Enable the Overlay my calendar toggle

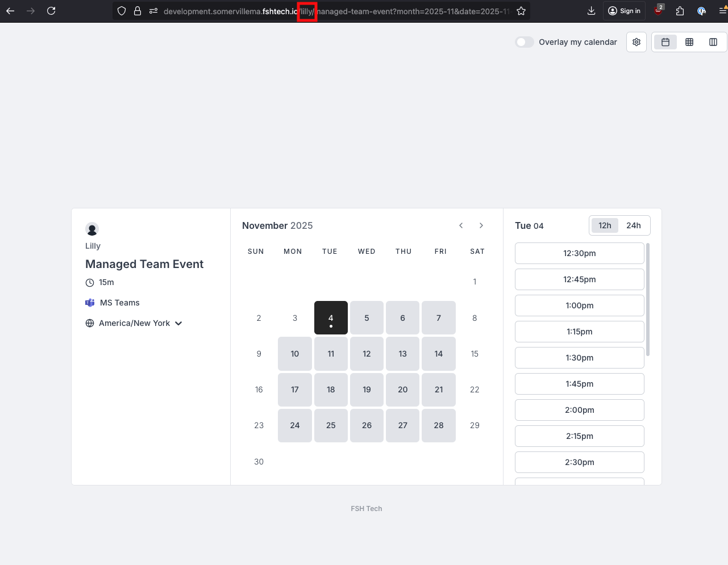524,42
